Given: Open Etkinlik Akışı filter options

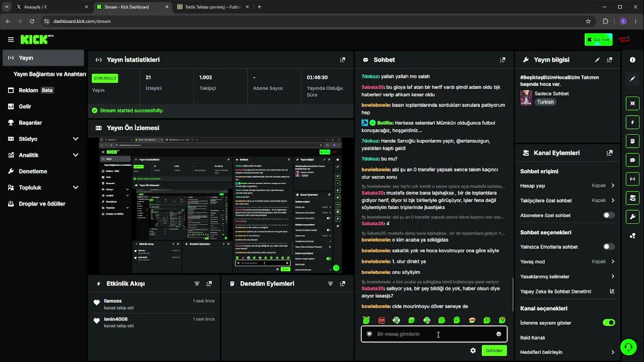Looking at the screenshot, I should click(197, 284).
